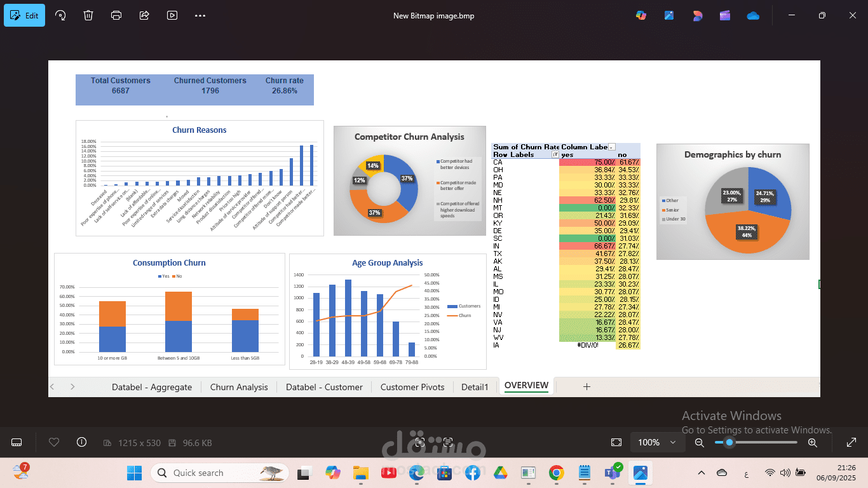Image resolution: width=868 pixels, height=488 pixels.
Task: Open the OneDrive cloud icon
Action: (x=753, y=15)
